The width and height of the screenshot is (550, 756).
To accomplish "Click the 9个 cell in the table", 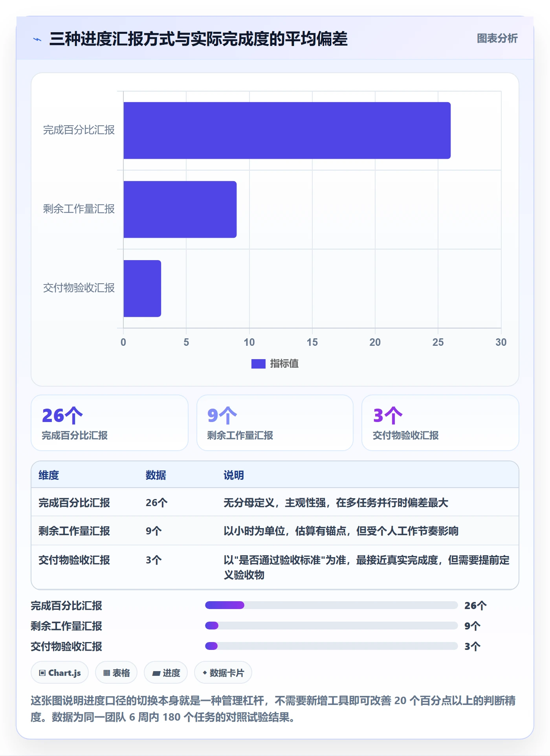I will tap(154, 531).
